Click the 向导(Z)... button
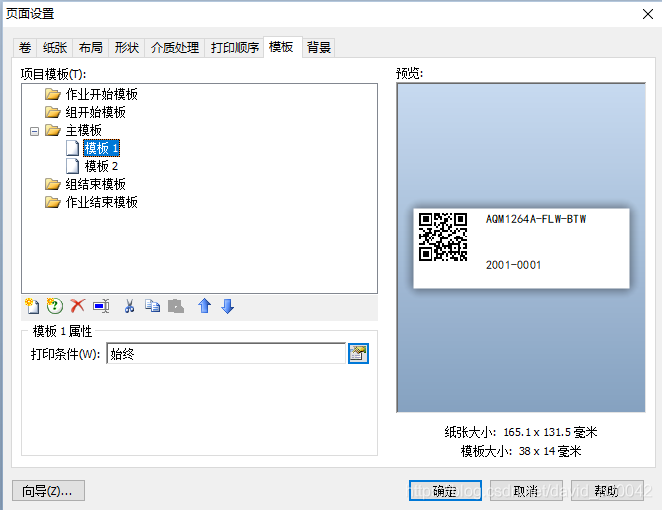 coord(48,491)
